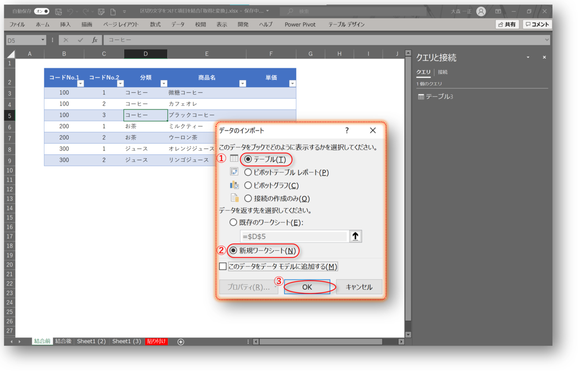Open the 挿入 ribbon tab
This screenshot has width=582, height=392.
[65, 24]
